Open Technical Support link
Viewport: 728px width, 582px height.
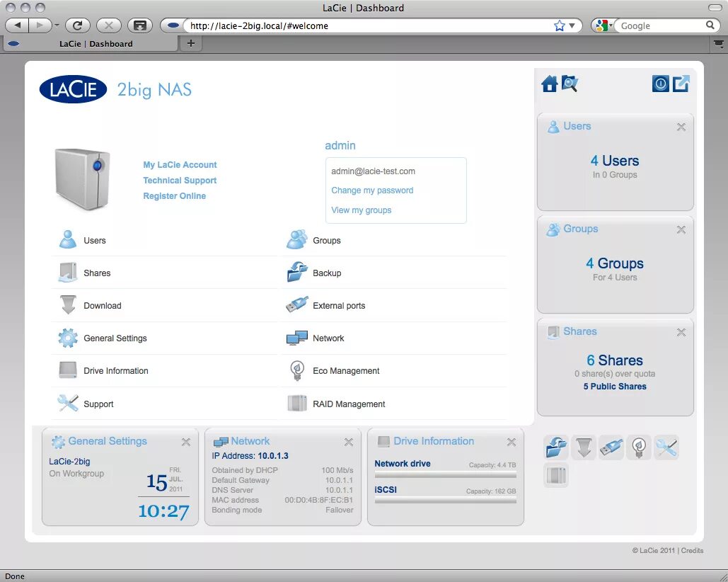click(180, 181)
